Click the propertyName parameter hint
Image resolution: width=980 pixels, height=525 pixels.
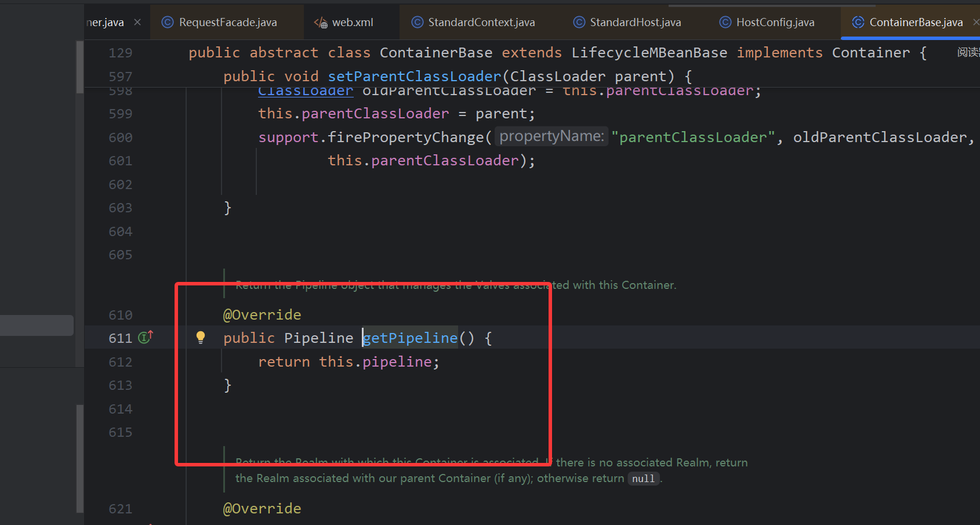[551, 136]
